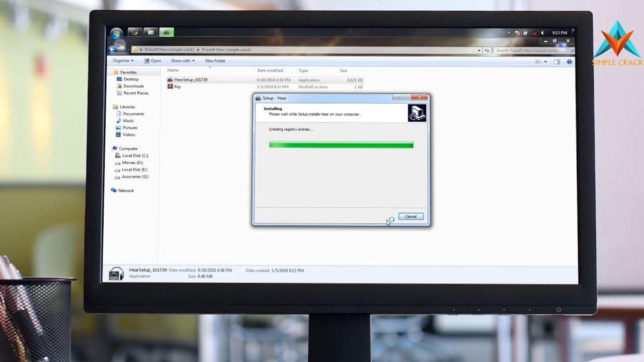Click the installation progress bar
Image resolution: width=644 pixels, height=362 pixels.
341,145
